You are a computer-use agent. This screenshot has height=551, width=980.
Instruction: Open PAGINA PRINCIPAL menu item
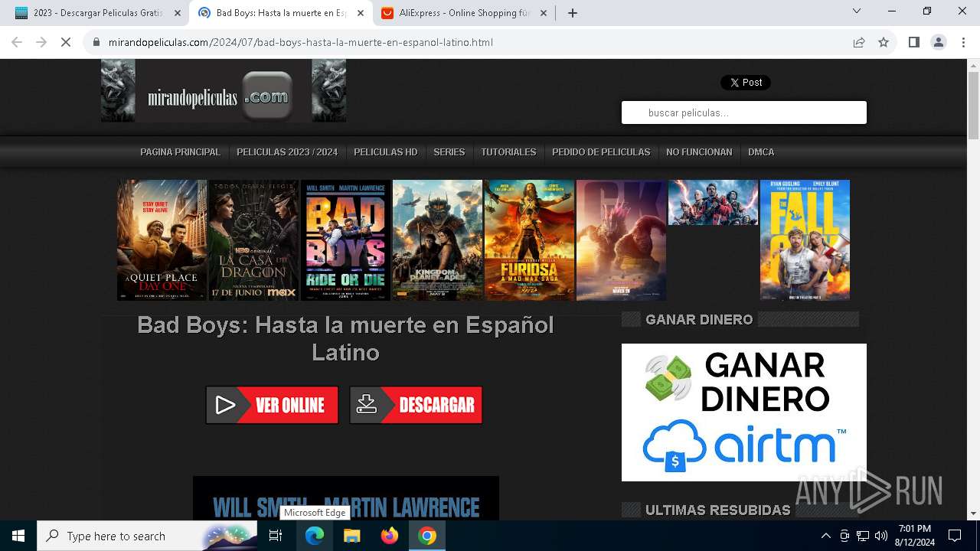tap(180, 152)
